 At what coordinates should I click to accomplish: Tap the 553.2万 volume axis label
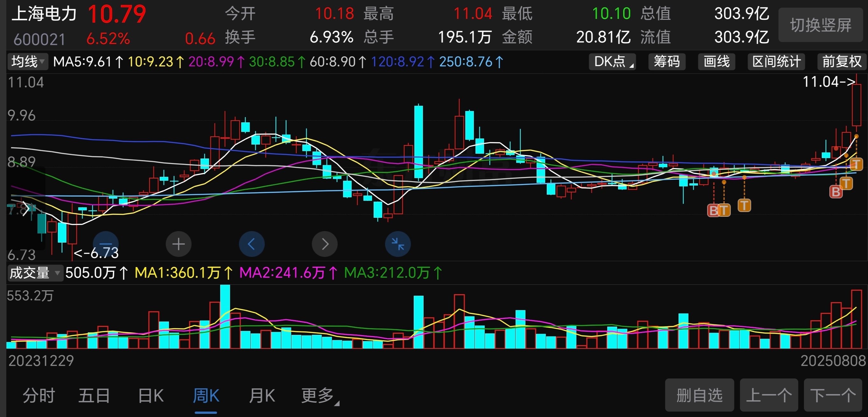coord(30,296)
